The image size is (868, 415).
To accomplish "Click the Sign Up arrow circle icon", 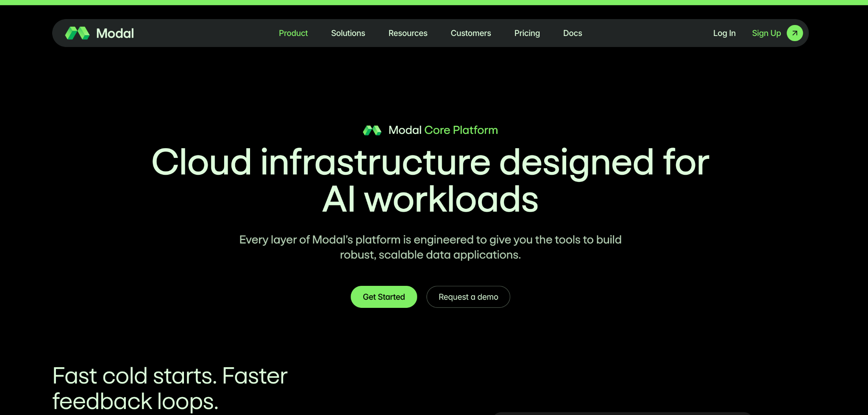I will tap(795, 33).
